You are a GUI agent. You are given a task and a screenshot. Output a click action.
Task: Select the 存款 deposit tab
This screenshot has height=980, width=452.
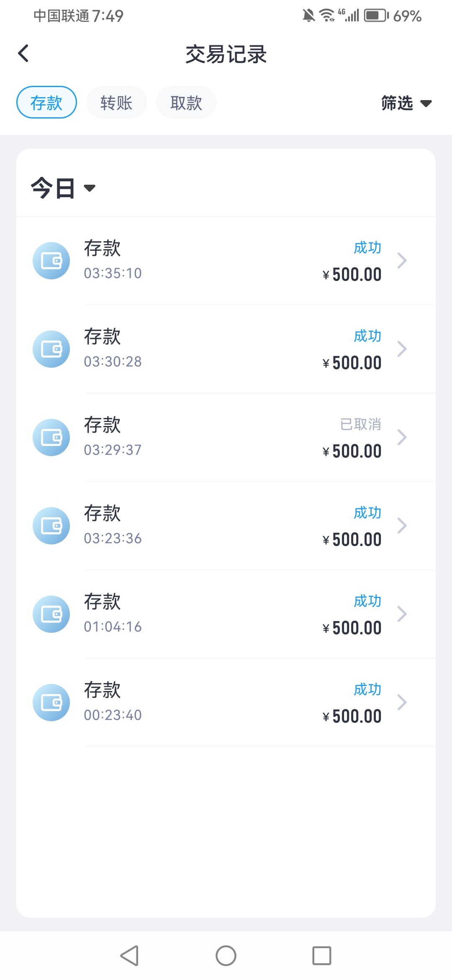pos(46,103)
